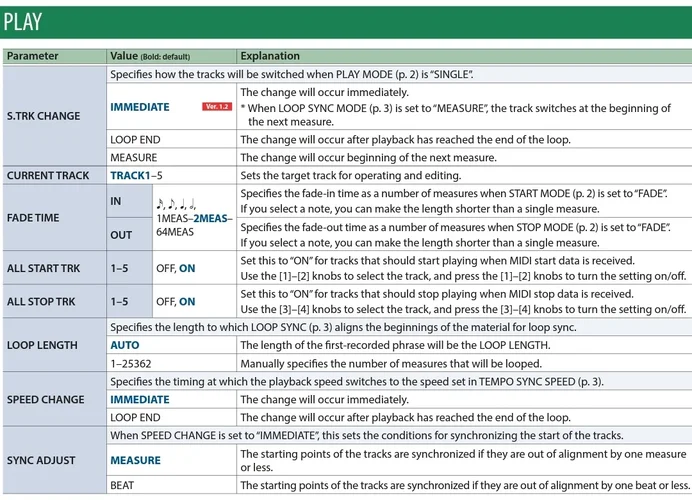The image size is (692, 500).
Task: Select the FADE TIME parameter cell
Action: [54, 218]
